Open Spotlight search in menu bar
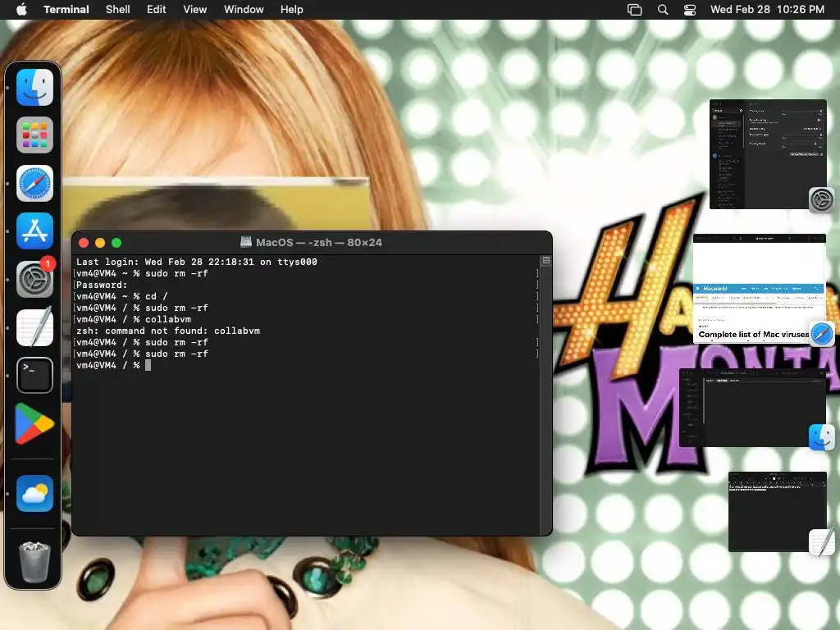Image resolution: width=840 pixels, height=630 pixels. pos(663,10)
